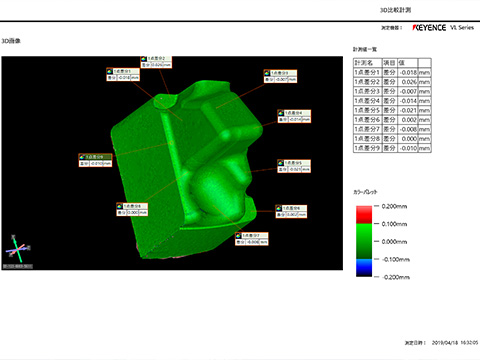Click the XYZ axis orientation indicator

tap(18, 248)
